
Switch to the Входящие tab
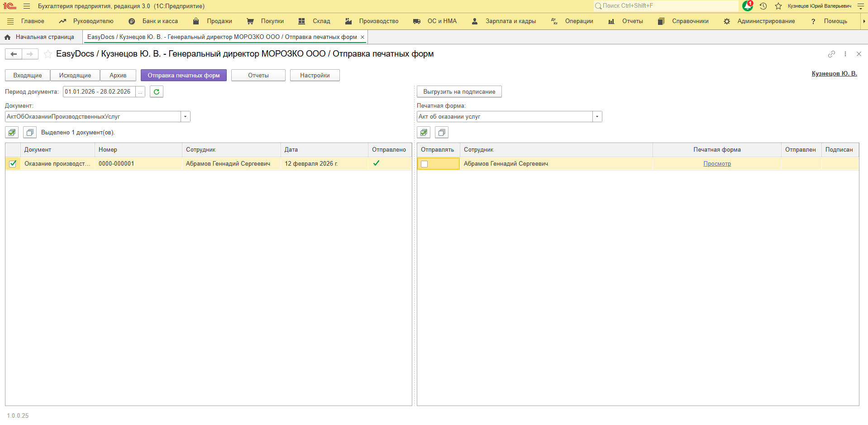pos(28,76)
